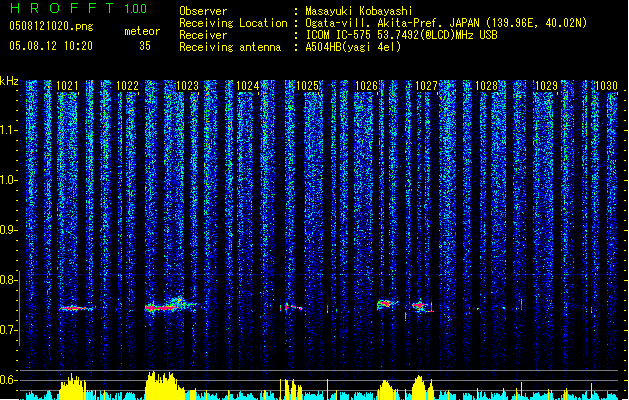Screen dimensions: 629x400
Task: Click the 1021 time marker
Action: click(67, 86)
